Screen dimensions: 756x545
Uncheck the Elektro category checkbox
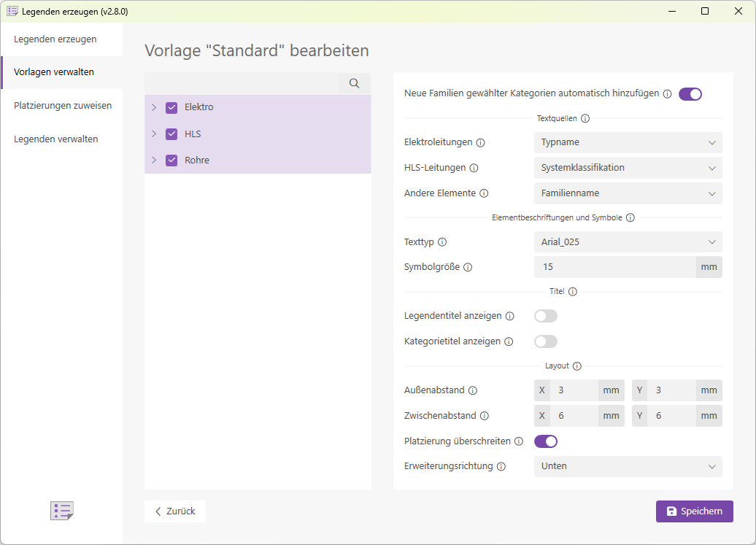[172, 107]
